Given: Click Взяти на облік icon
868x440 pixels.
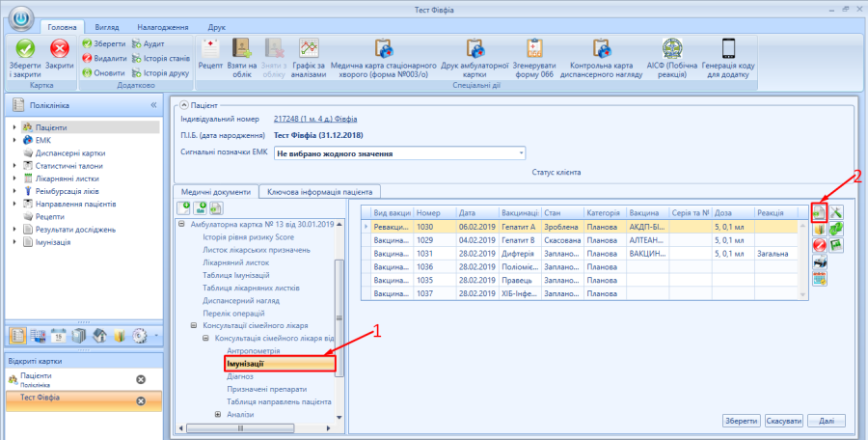Looking at the screenshot, I should pos(241,49).
